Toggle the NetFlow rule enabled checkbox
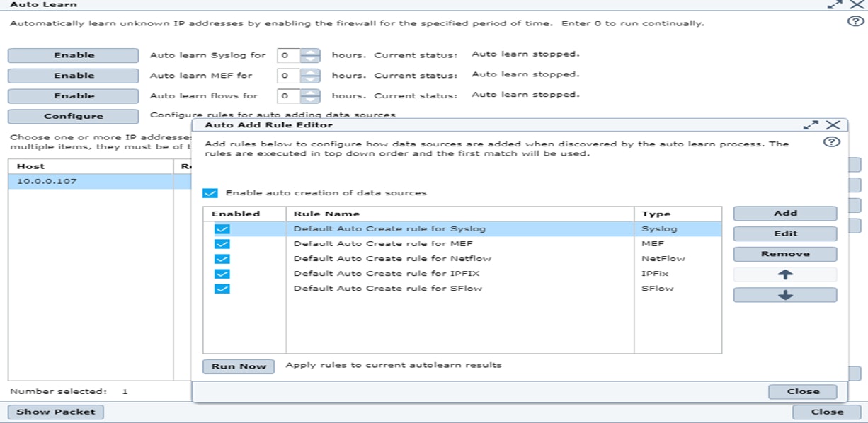Viewport: 868px width, 423px height. pyautogui.click(x=222, y=259)
